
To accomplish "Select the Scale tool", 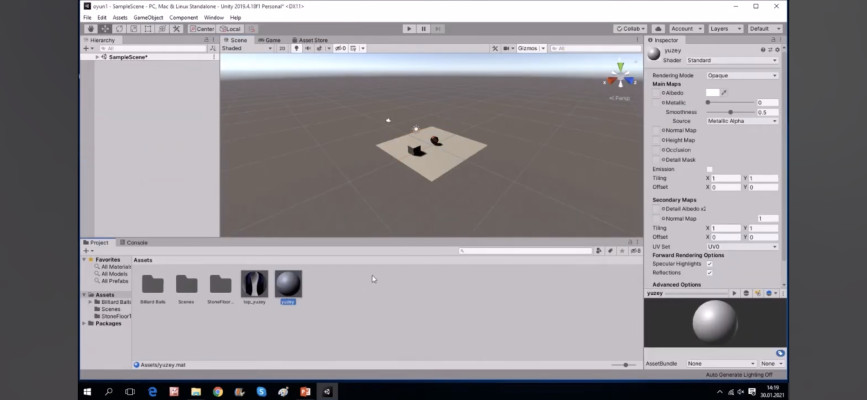I will 133,29.
